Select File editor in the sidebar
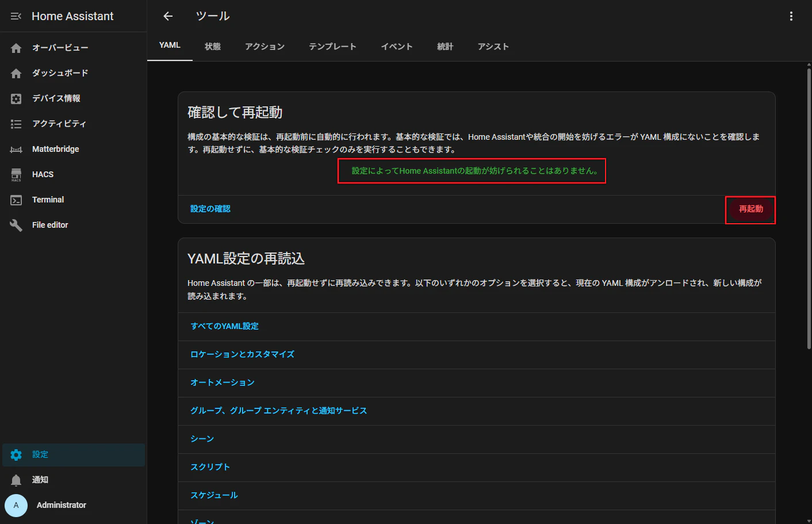Viewport: 812px width, 524px height. pos(74,225)
